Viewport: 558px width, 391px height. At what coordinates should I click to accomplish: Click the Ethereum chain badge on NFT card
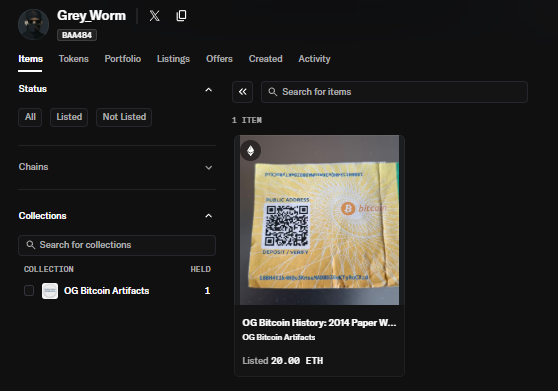point(251,150)
